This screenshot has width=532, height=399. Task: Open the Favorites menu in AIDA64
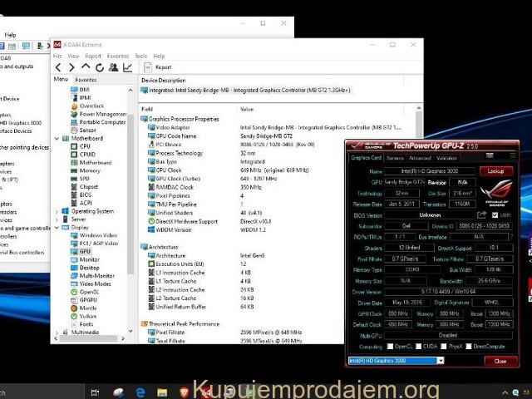coord(117,56)
